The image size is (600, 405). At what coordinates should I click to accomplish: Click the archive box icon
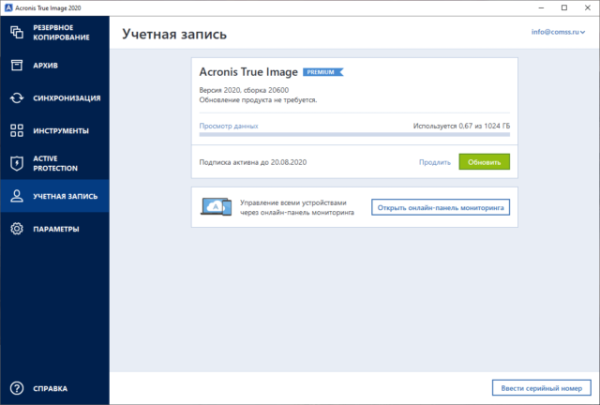pos(16,65)
